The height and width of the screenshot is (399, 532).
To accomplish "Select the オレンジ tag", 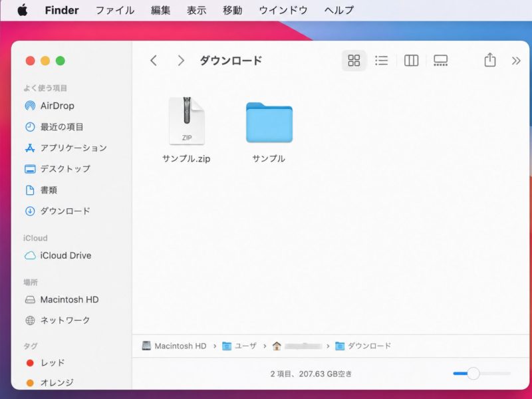I will [49, 383].
